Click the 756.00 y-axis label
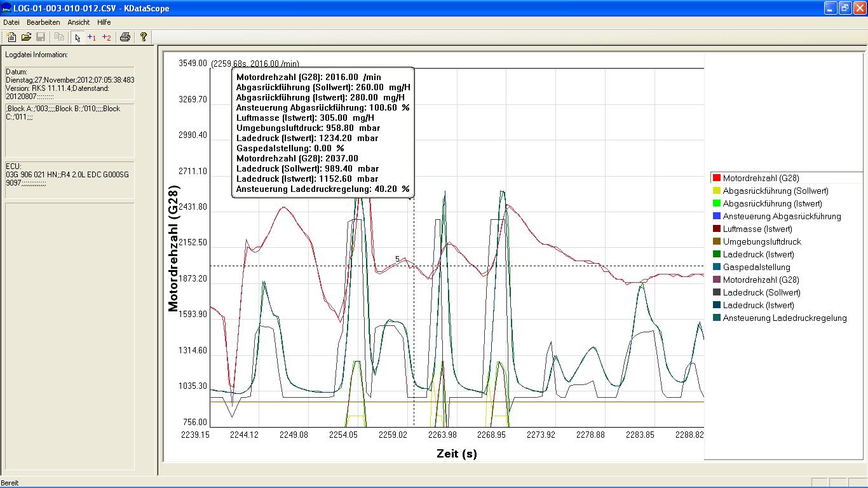The height and width of the screenshot is (488, 868). (196, 422)
